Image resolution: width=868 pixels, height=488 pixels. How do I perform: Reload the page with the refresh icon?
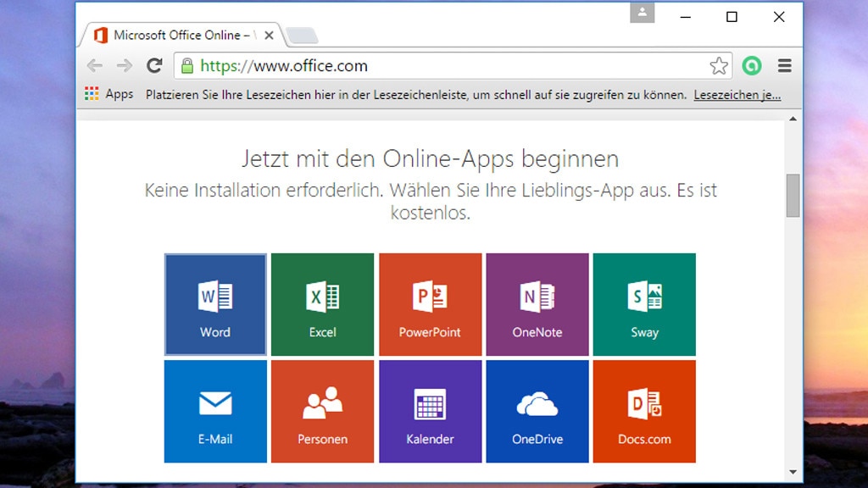[154, 66]
